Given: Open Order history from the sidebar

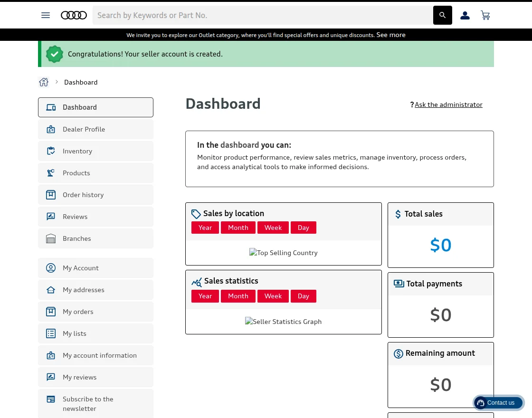Looking at the screenshot, I should 83,195.
